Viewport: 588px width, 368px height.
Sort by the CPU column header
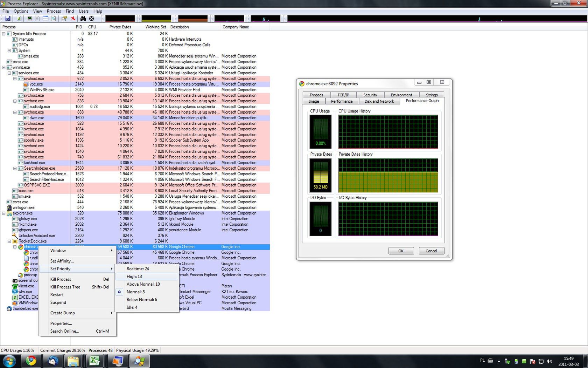[x=92, y=27]
